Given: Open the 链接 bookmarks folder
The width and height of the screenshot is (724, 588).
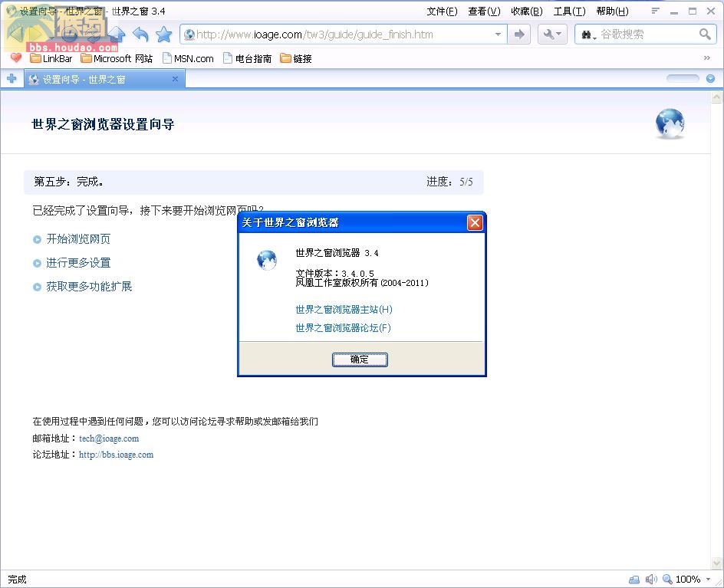Looking at the screenshot, I should click(297, 58).
